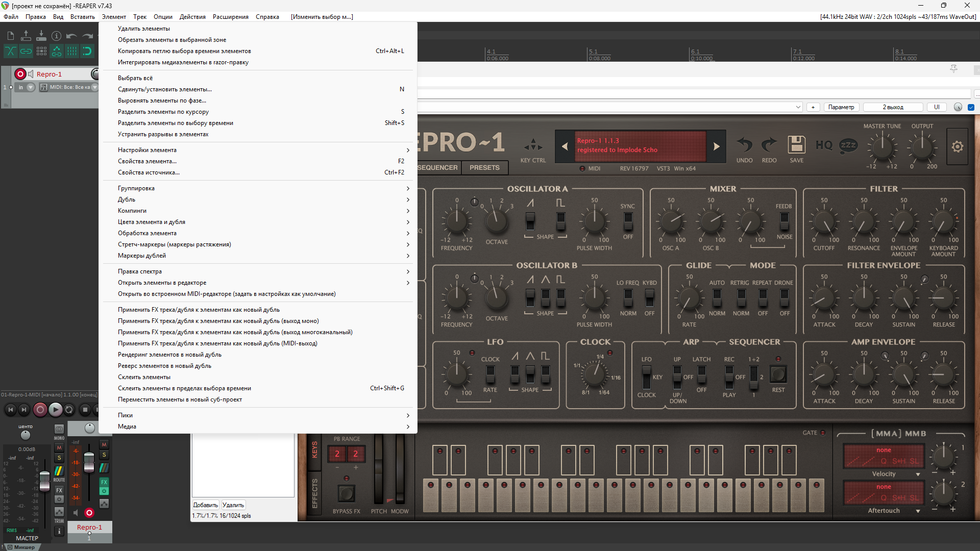Solo Repro-1 track in mixer
980x551 pixels.
coord(104,455)
